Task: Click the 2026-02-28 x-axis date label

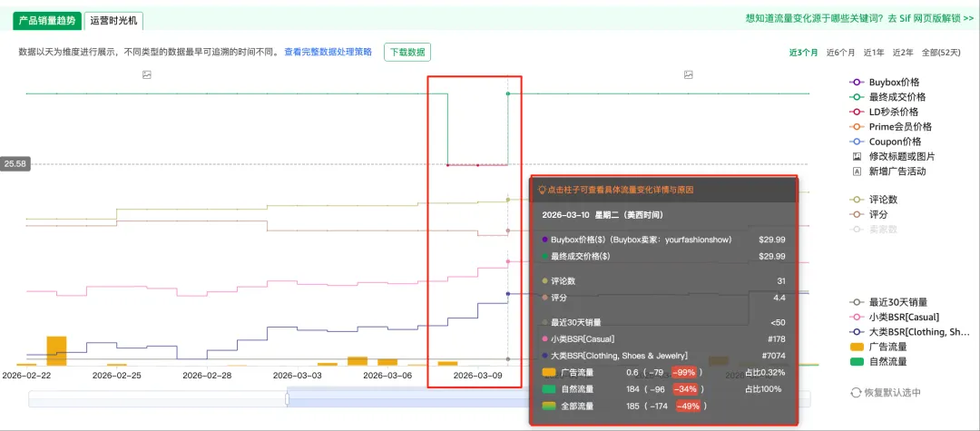Action: pos(207,376)
